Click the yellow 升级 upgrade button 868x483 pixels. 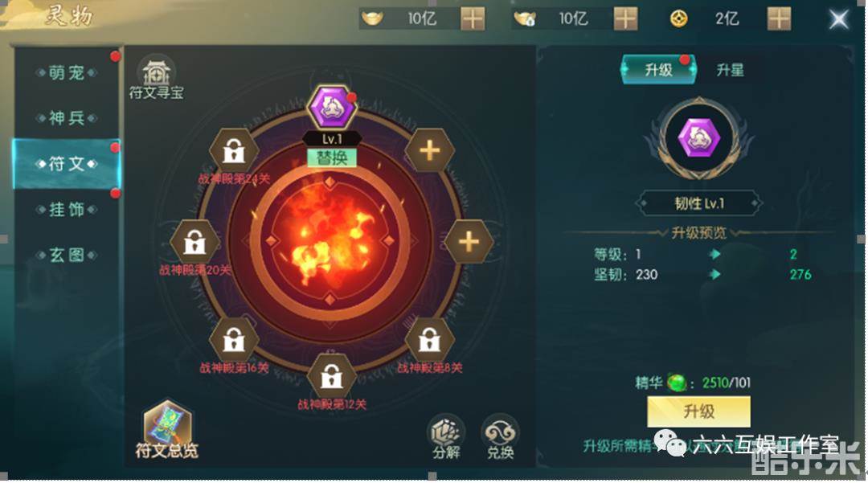point(698,411)
